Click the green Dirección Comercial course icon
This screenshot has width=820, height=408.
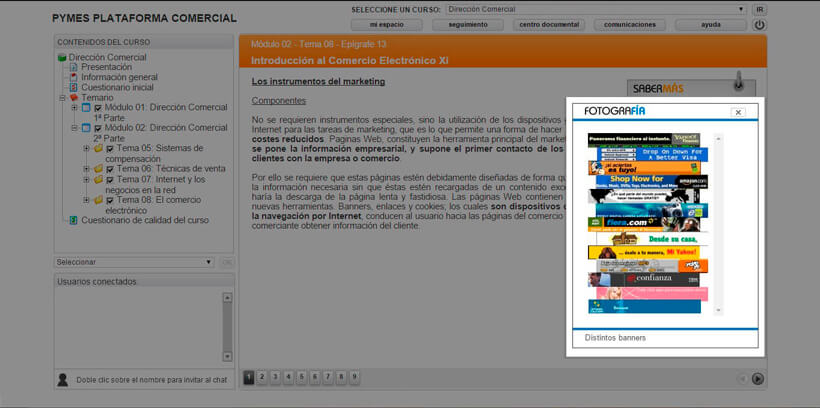pos(62,58)
